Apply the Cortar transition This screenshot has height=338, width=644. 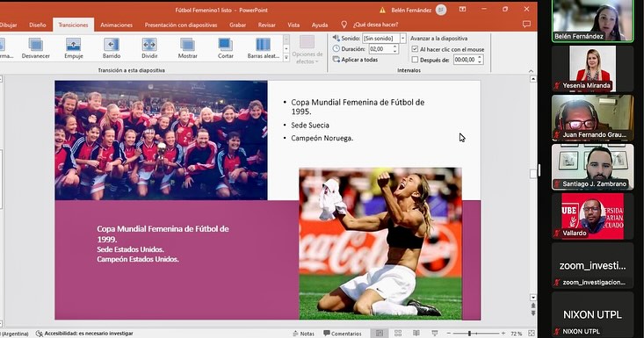coord(226,48)
